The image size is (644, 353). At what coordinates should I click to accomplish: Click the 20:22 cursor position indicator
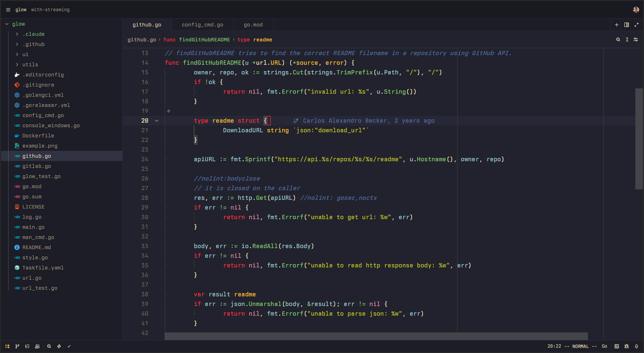554,346
